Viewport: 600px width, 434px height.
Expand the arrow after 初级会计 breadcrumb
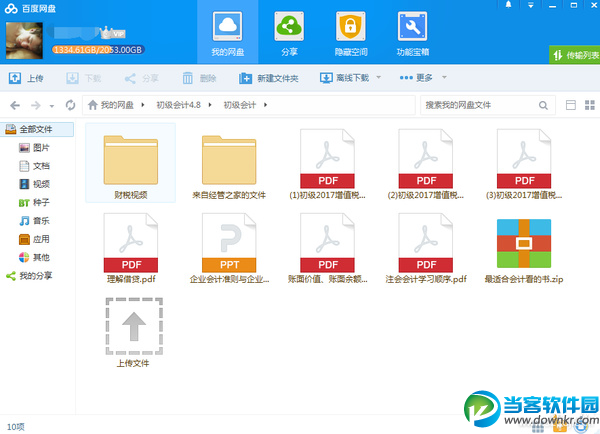pos(265,105)
